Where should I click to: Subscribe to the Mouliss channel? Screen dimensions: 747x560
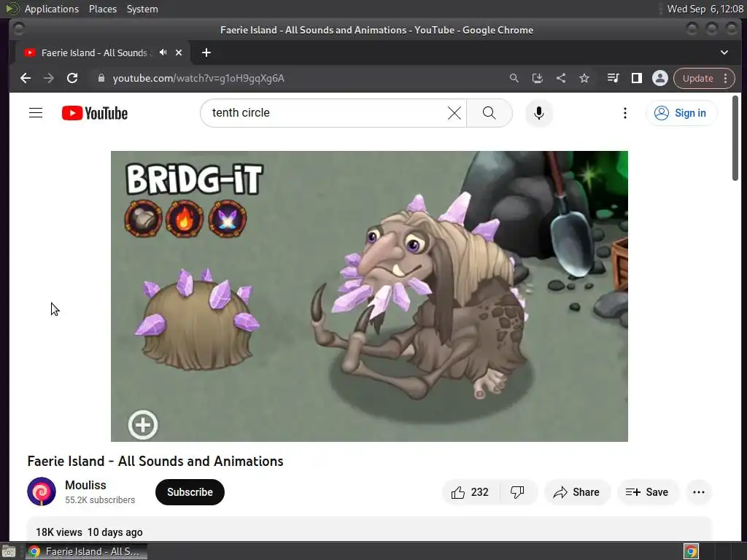click(x=190, y=492)
